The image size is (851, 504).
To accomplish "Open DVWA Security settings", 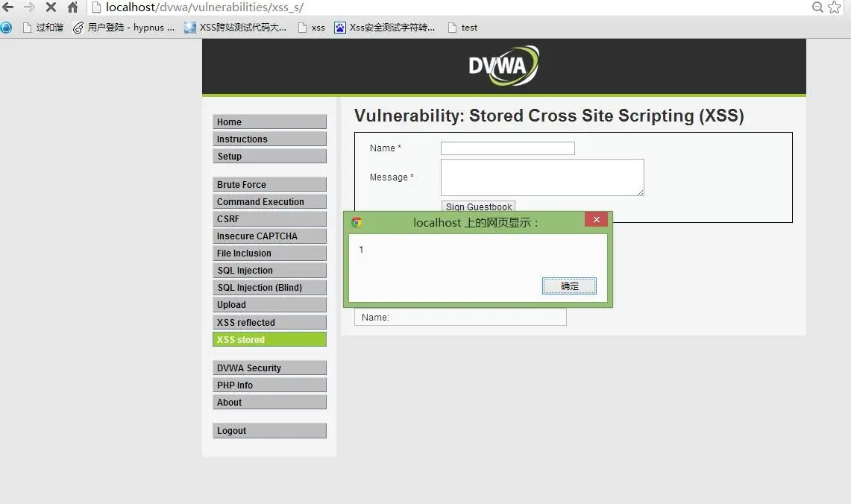I will pos(269,368).
